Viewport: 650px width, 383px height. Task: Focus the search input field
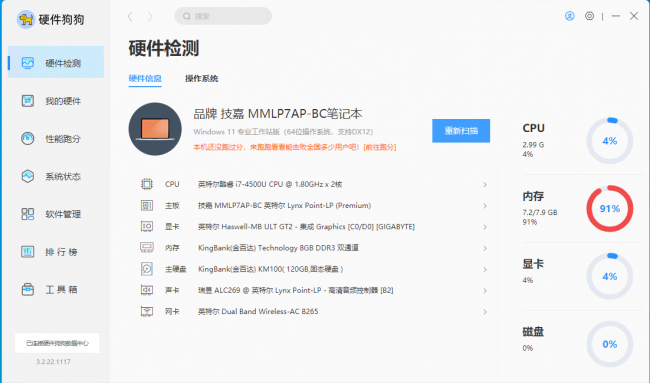223,16
